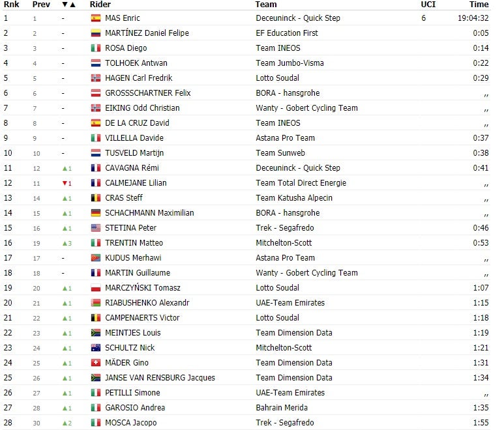Click the Belgian flag next to CRAS Steff

pyautogui.click(x=95, y=198)
